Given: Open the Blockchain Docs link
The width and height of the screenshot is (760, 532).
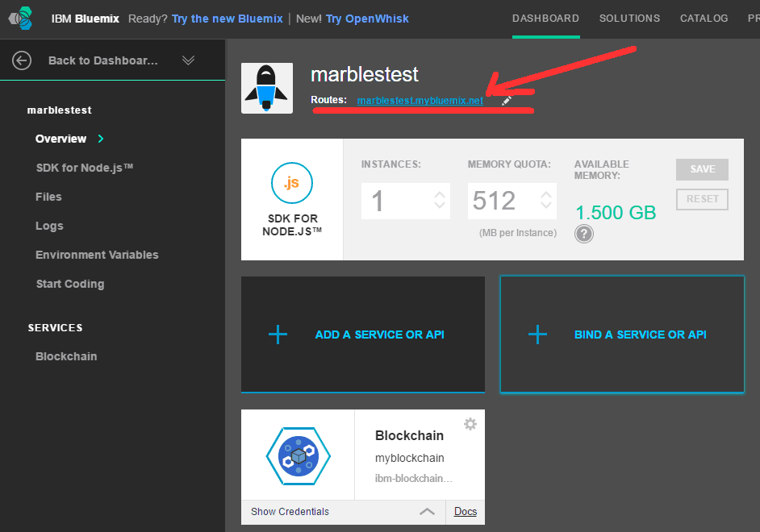Looking at the screenshot, I should [466, 512].
